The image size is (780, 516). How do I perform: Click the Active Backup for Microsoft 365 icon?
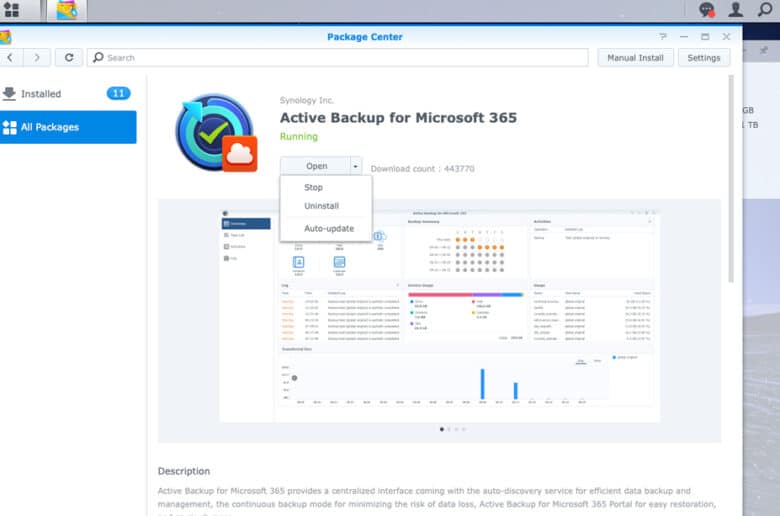(x=216, y=132)
